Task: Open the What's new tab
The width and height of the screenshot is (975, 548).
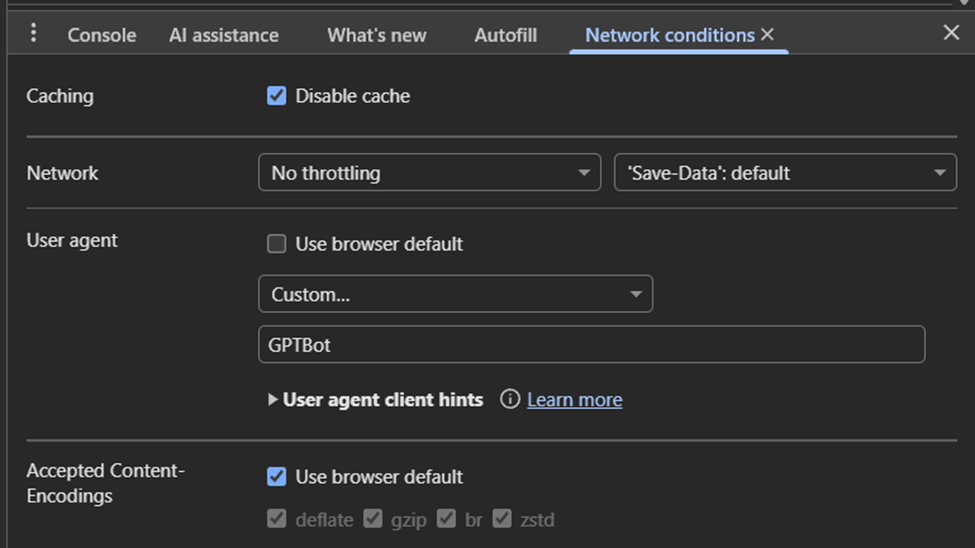Action: click(x=376, y=35)
